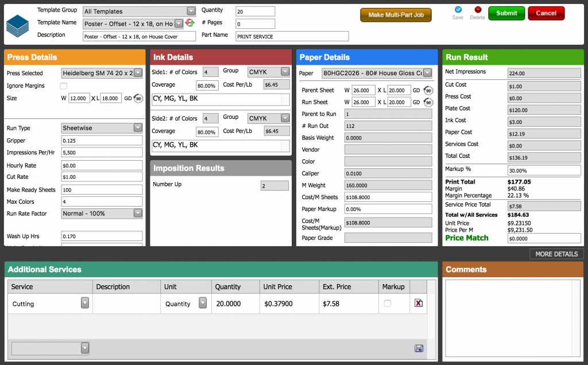Click the MORE DETAILS button
The width and height of the screenshot is (588, 365).
(x=556, y=254)
